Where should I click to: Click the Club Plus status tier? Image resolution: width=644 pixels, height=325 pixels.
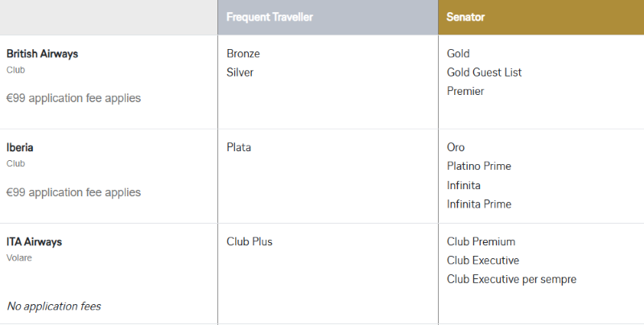(250, 242)
